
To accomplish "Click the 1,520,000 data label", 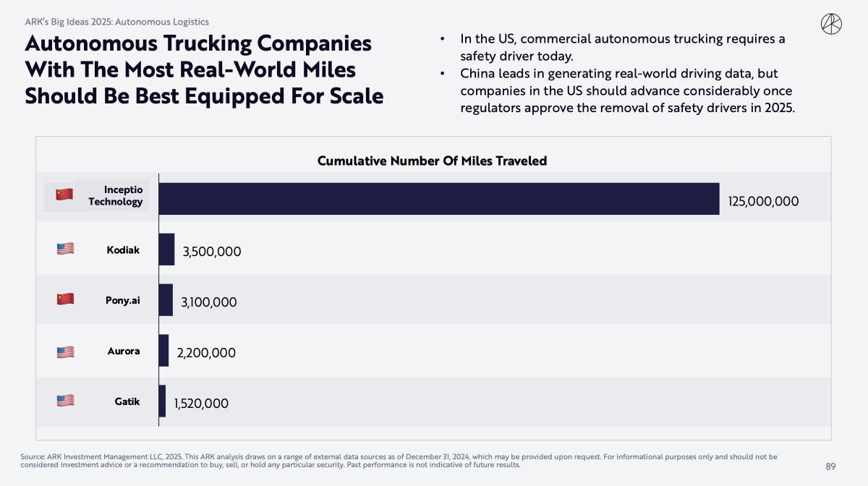I will 201,404.
